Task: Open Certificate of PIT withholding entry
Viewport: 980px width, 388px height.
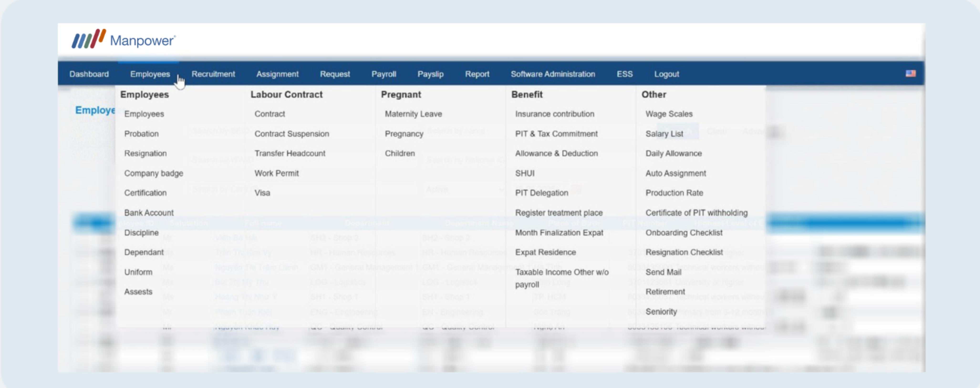Action: (696, 213)
